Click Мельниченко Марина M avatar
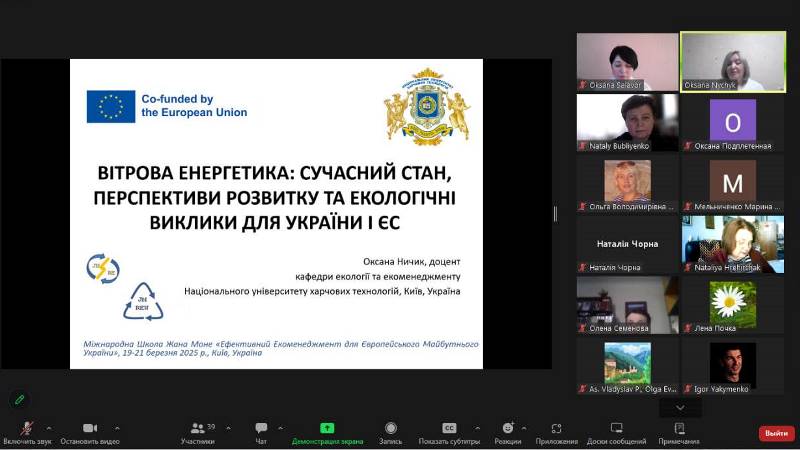Image resolution: width=800 pixels, height=450 pixels. pyautogui.click(x=733, y=181)
